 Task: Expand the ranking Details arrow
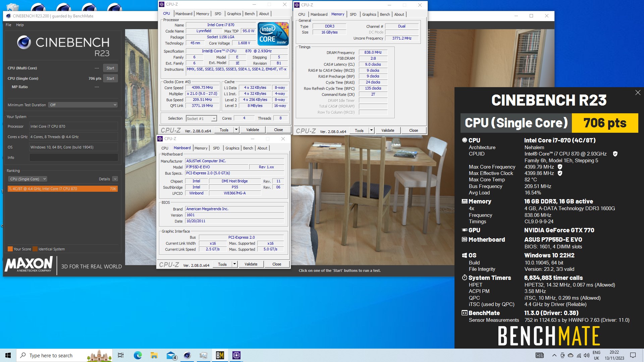tap(115, 179)
